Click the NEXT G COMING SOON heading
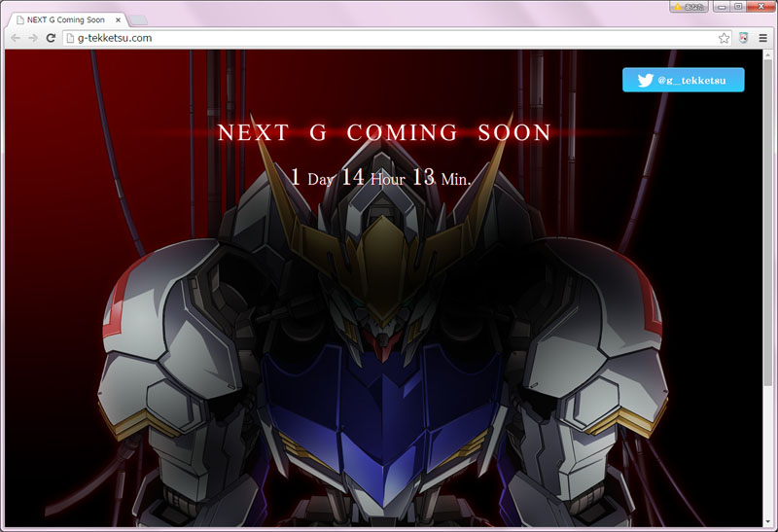778x532 pixels. pyautogui.click(x=384, y=132)
